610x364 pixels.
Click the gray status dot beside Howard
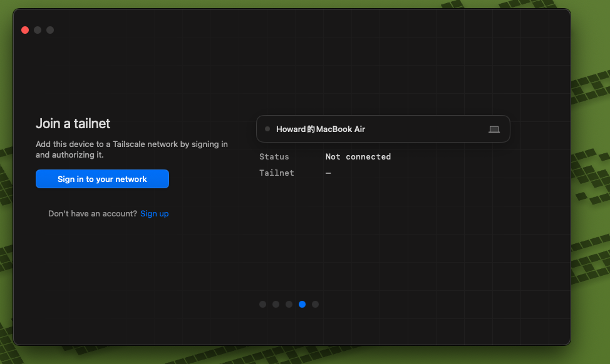tap(267, 129)
